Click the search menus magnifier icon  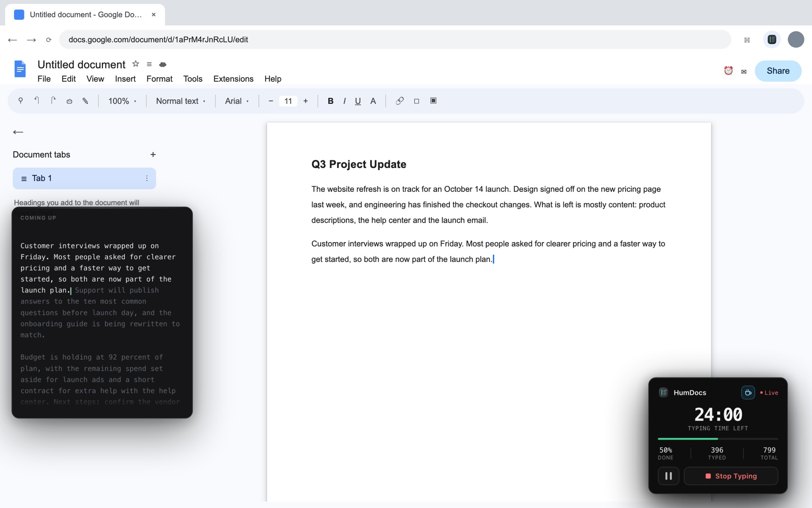click(x=20, y=101)
